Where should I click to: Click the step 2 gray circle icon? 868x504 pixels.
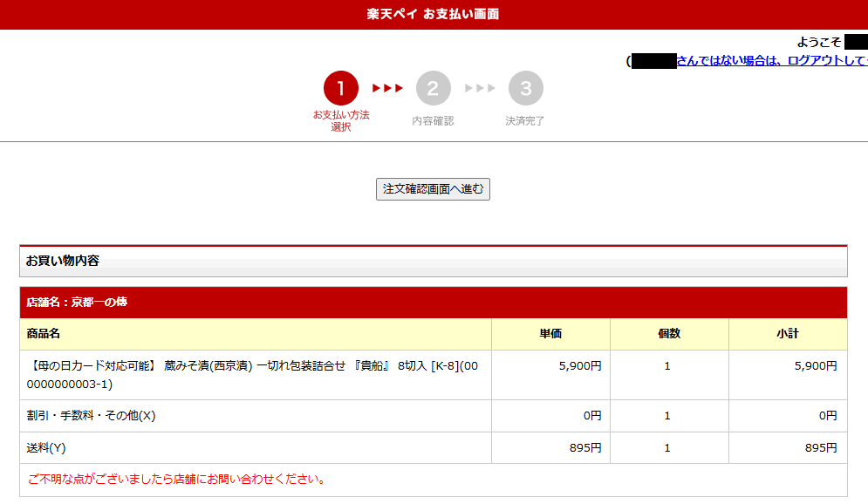coord(434,88)
